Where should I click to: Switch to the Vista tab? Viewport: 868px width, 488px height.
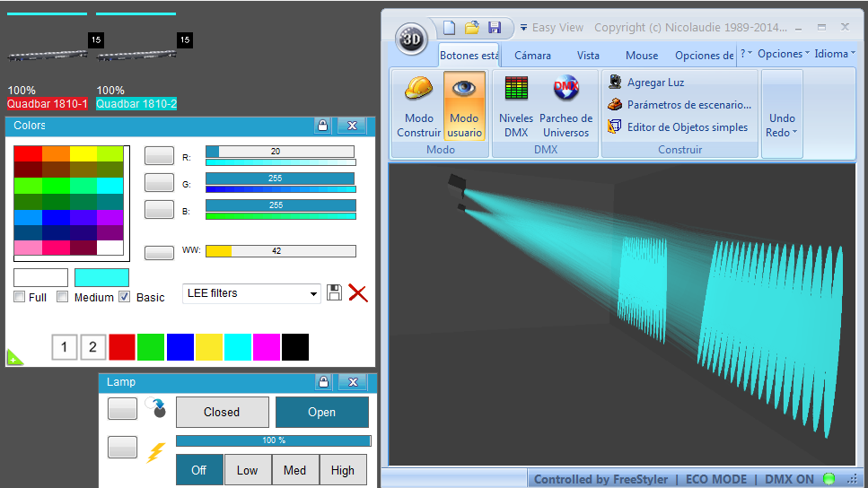click(x=588, y=56)
